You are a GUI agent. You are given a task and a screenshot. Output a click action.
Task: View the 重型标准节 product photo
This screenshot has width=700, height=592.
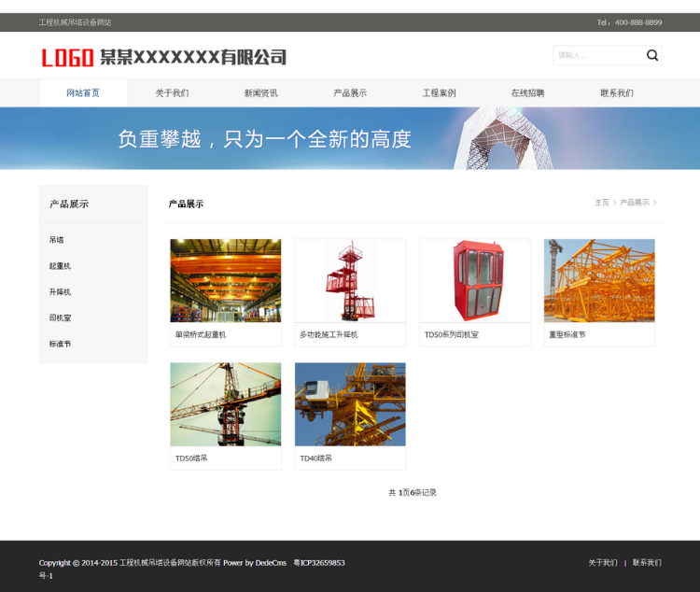tap(599, 280)
